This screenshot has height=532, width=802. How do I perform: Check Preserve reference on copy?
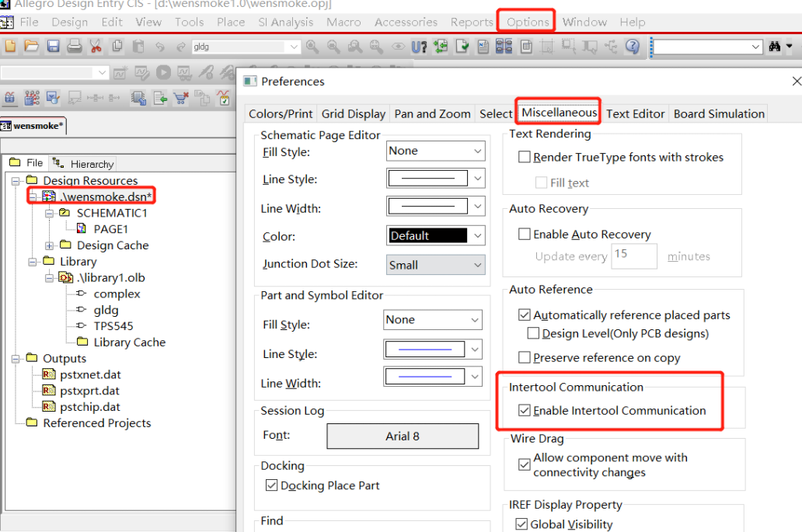pos(525,357)
